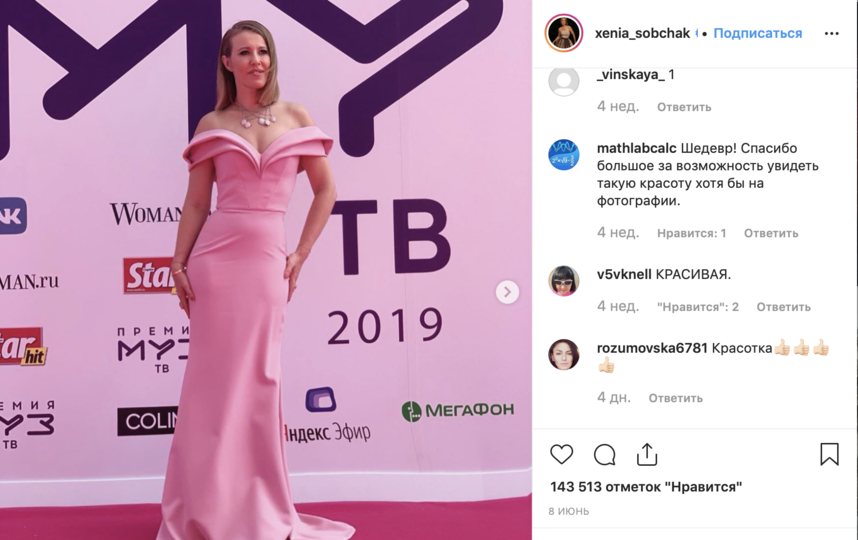Screen dimensions: 858x540
Task: Like the post with the heart icon
Action: point(561,455)
